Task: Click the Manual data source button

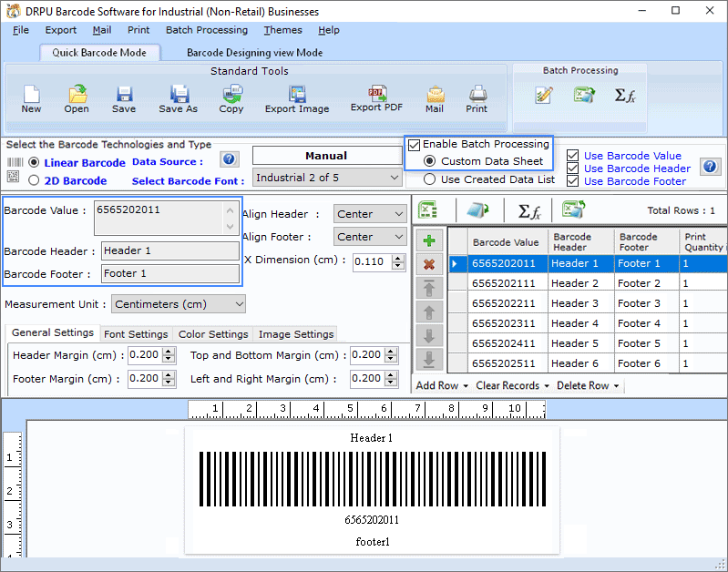Action: click(327, 156)
